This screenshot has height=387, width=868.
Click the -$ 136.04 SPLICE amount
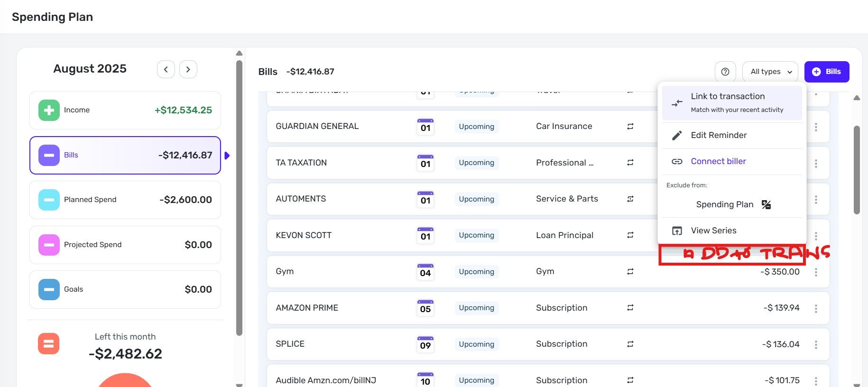tap(781, 344)
